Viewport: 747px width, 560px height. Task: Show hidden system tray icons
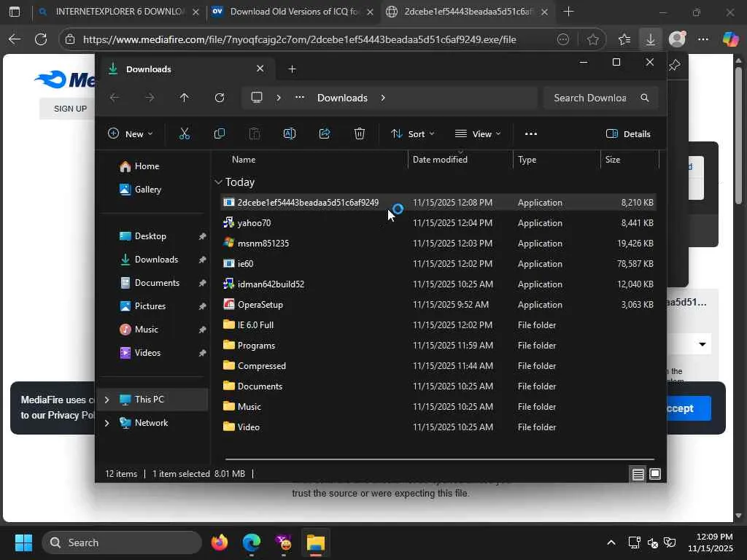[611, 542]
